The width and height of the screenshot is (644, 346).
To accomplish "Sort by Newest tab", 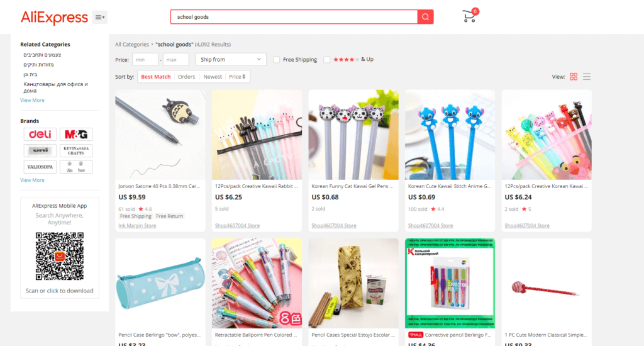I will point(213,77).
